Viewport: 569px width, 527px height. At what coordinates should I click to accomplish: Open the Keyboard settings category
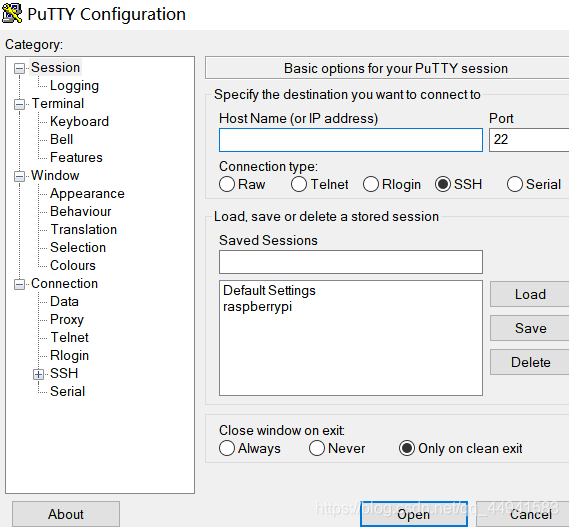[79, 122]
